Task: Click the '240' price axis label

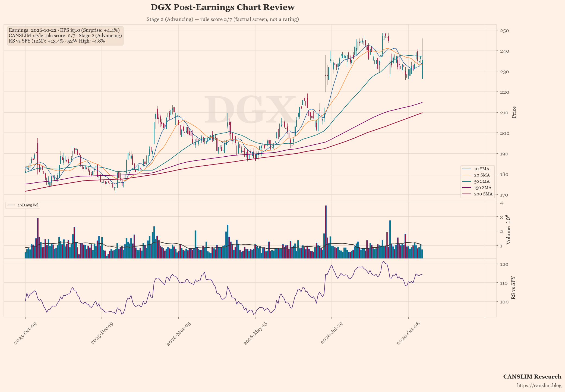Action: (x=505, y=51)
